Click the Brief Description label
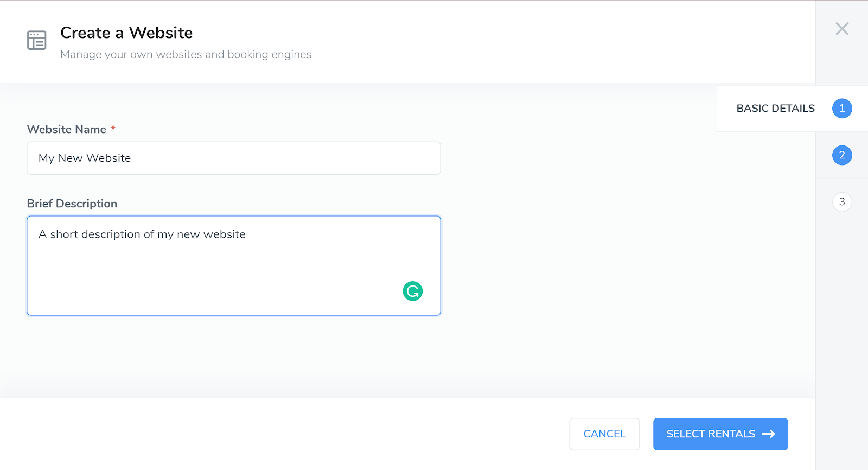 72,204
